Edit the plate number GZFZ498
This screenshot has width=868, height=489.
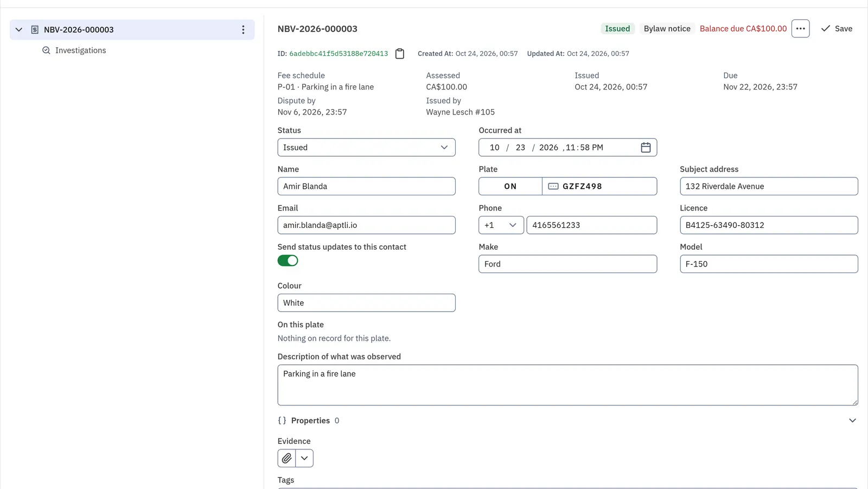pyautogui.click(x=599, y=186)
